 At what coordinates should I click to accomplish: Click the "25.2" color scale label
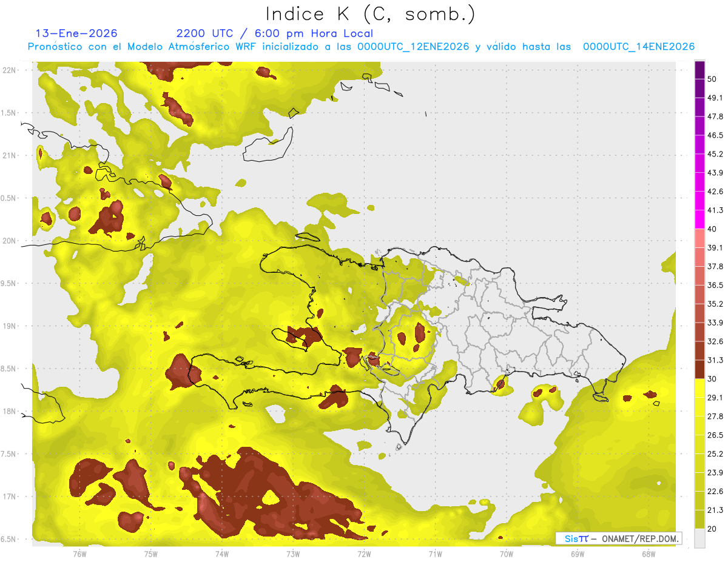click(x=715, y=453)
